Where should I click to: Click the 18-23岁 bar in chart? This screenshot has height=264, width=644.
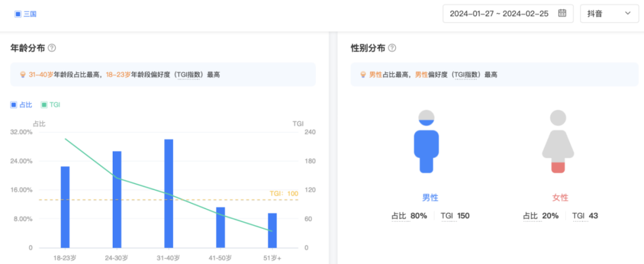tap(65, 207)
